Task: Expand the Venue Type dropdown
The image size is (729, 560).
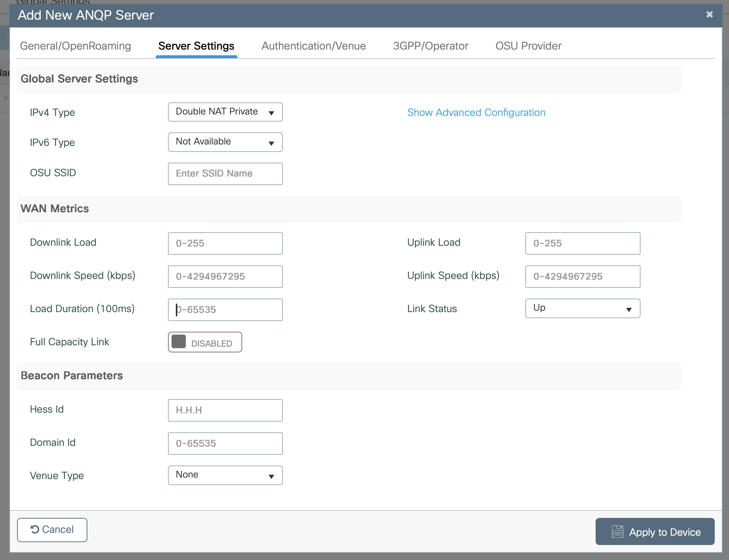Action: pyautogui.click(x=225, y=475)
